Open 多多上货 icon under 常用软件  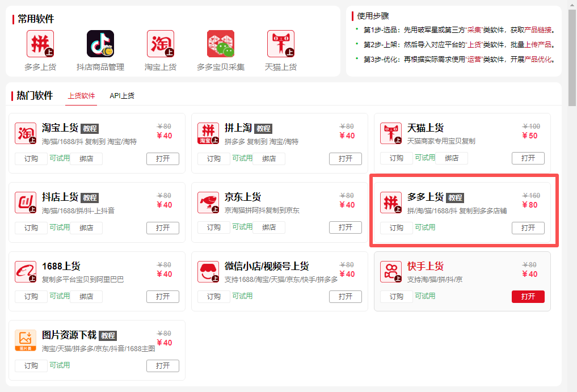[40, 44]
